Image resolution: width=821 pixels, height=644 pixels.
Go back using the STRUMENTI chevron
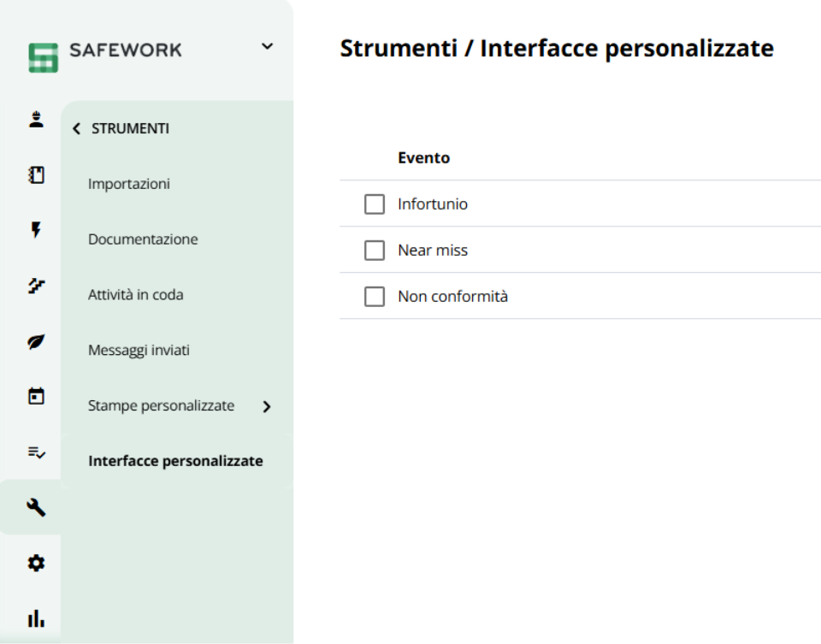(76, 128)
